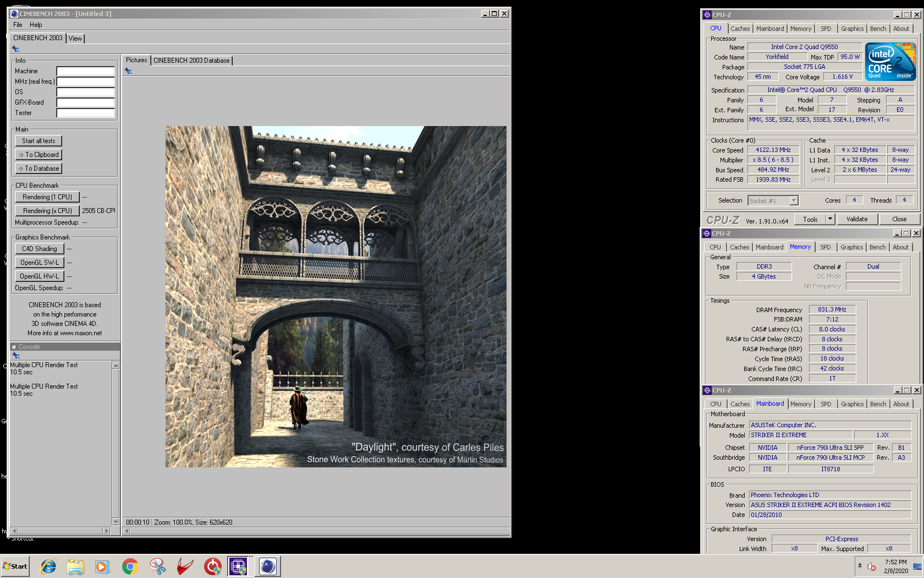Show hidden tray icons arrow
The image size is (924, 578).
860,566
